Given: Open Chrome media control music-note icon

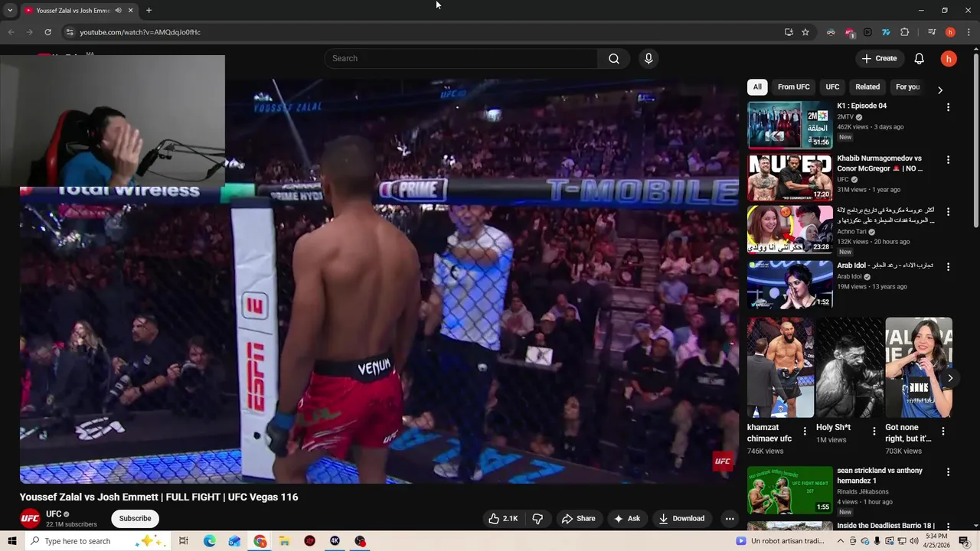Looking at the screenshot, I should 932,32.
